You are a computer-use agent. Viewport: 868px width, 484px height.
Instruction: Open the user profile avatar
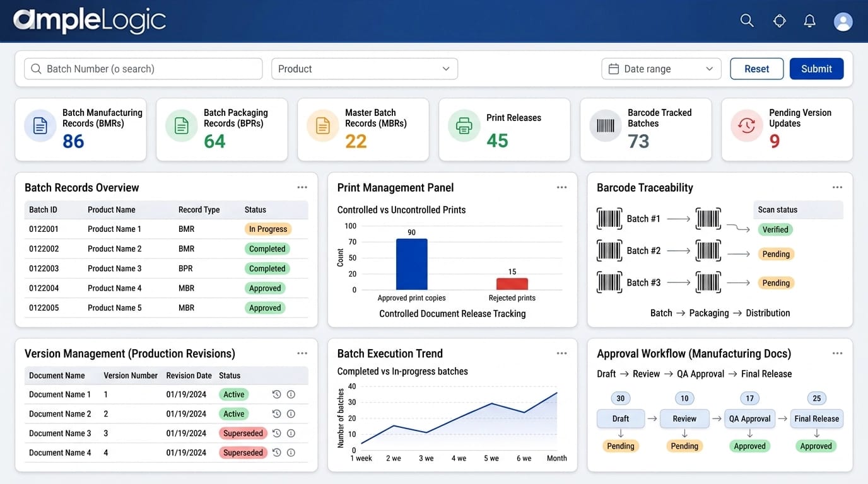843,21
